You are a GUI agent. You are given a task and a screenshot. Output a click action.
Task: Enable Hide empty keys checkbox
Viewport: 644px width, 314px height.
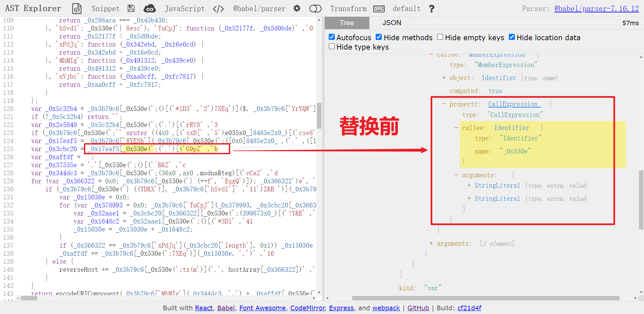point(440,37)
